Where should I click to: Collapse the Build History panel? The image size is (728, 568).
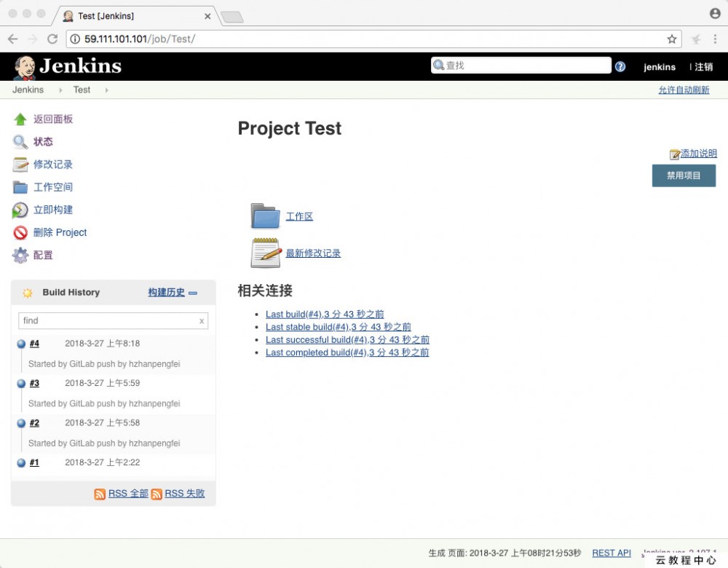click(x=192, y=293)
